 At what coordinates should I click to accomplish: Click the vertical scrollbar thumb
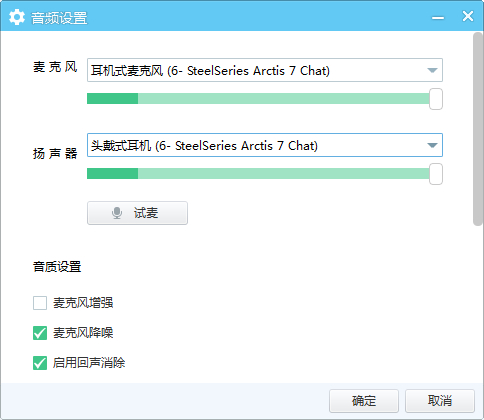[x=478, y=129]
